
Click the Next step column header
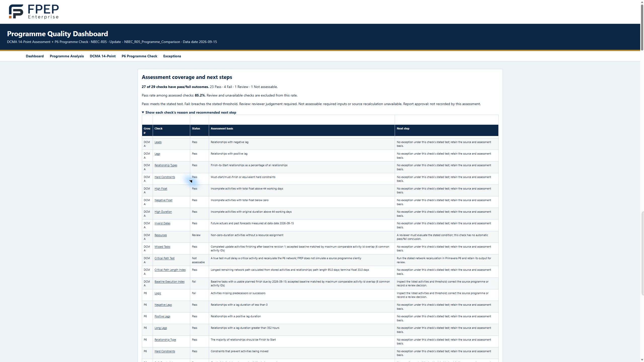coord(447,130)
